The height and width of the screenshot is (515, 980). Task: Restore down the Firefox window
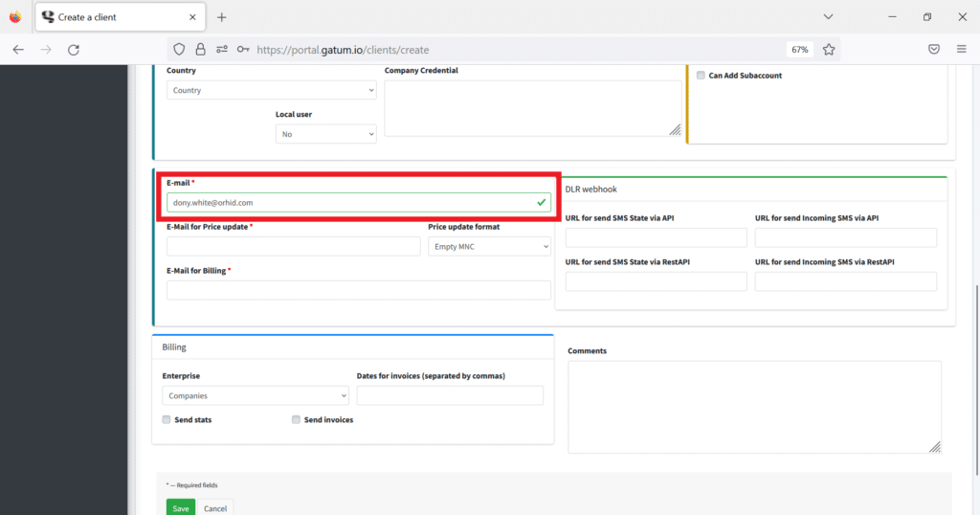[927, 17]
